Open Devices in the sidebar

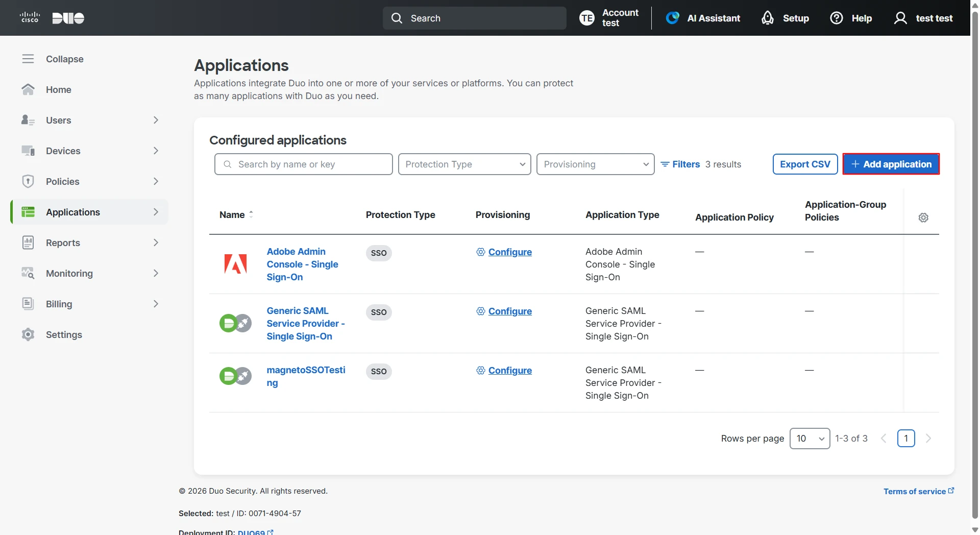pos(63,151)
